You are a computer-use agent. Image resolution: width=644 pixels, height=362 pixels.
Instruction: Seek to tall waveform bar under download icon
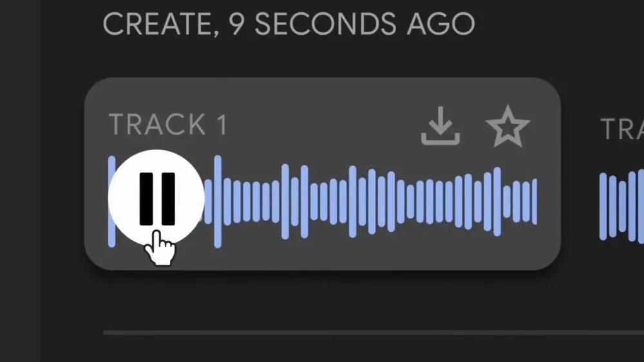439,202
